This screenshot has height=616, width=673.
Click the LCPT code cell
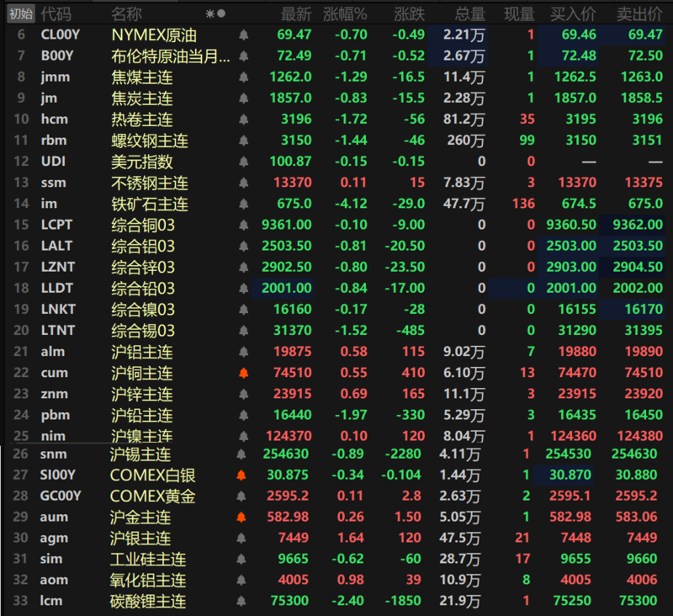[x=56, y=225]
